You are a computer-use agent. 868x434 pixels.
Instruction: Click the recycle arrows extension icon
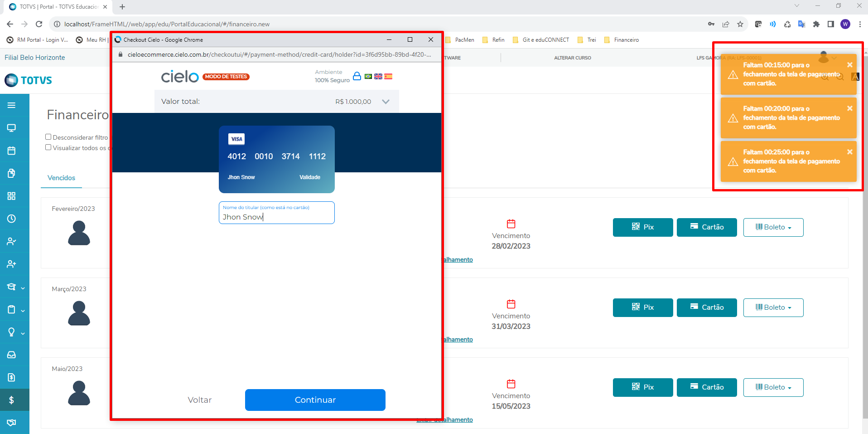(x=787, y=24)
